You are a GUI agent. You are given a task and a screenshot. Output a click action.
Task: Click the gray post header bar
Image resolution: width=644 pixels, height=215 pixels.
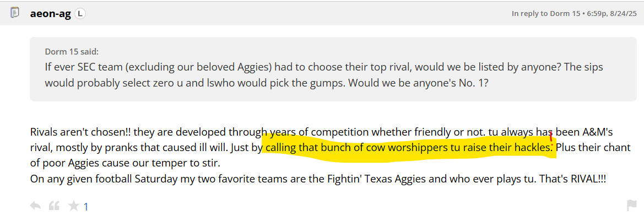(x=322, y=13)
